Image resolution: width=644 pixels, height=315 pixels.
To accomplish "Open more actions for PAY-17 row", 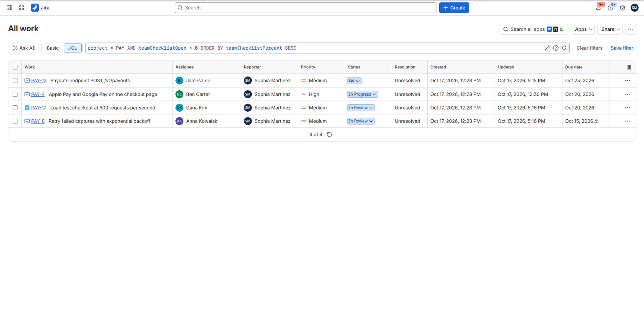I will pyautogui.click(x=627, y=108).
